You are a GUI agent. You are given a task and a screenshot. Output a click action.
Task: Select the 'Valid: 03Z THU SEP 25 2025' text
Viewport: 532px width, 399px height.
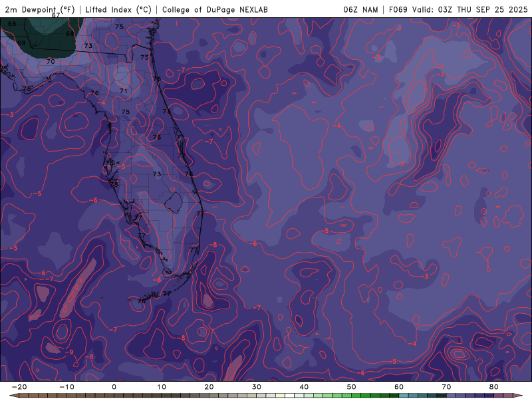469,9
